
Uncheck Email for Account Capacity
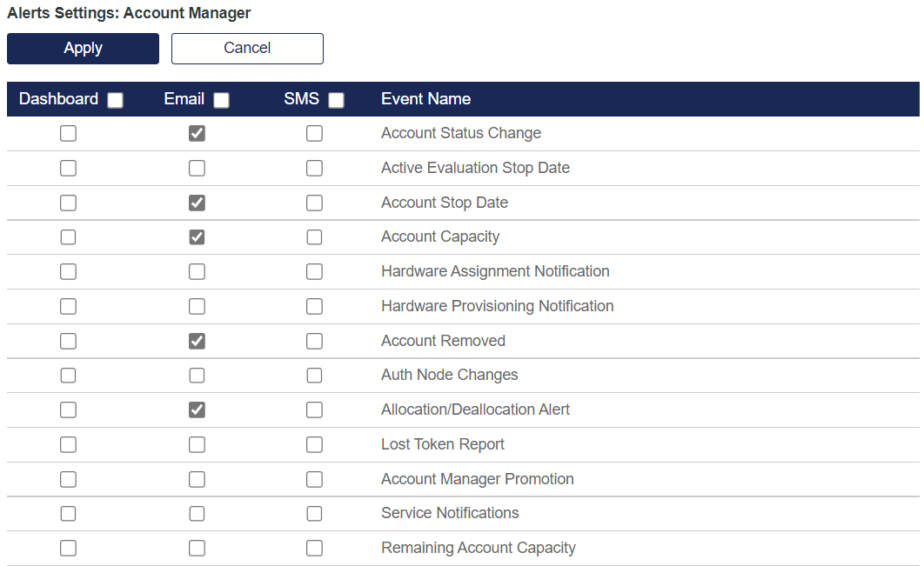pos(198,236)
